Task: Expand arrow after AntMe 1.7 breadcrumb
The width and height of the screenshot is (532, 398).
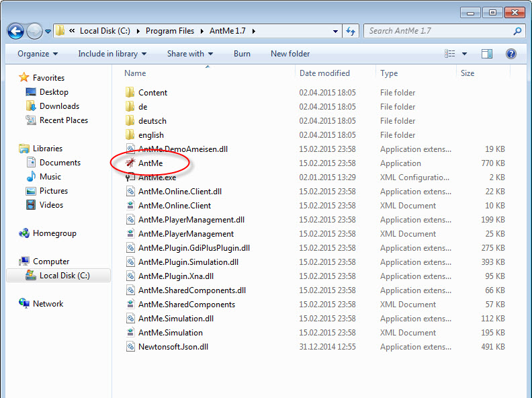Action: pos(253,31)
